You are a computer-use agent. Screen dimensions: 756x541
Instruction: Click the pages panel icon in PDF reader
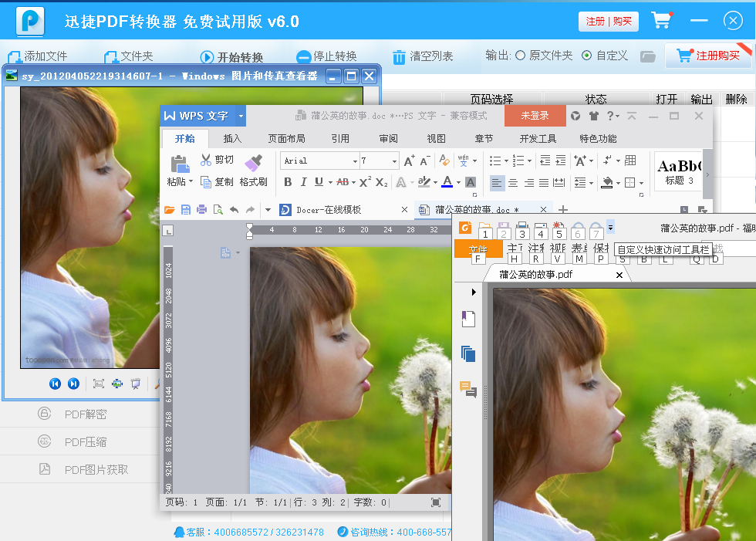pyautogui.click(x=468, y=354)
